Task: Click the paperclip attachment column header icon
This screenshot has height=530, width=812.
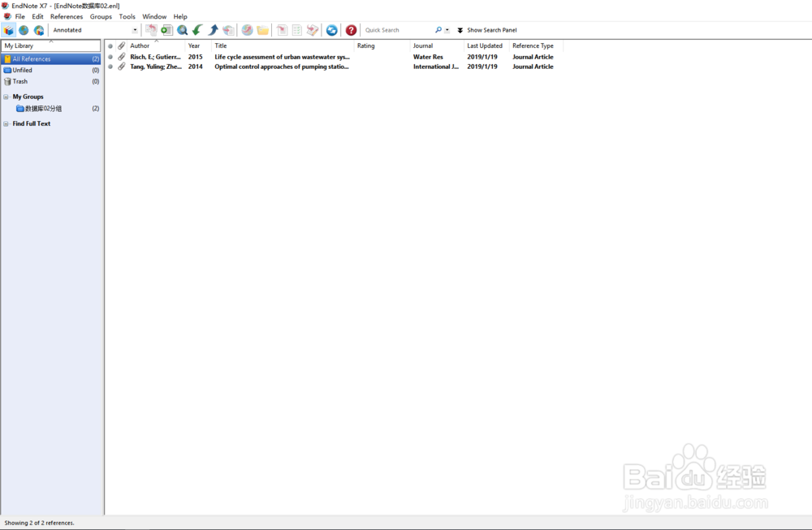Action: 121,45
